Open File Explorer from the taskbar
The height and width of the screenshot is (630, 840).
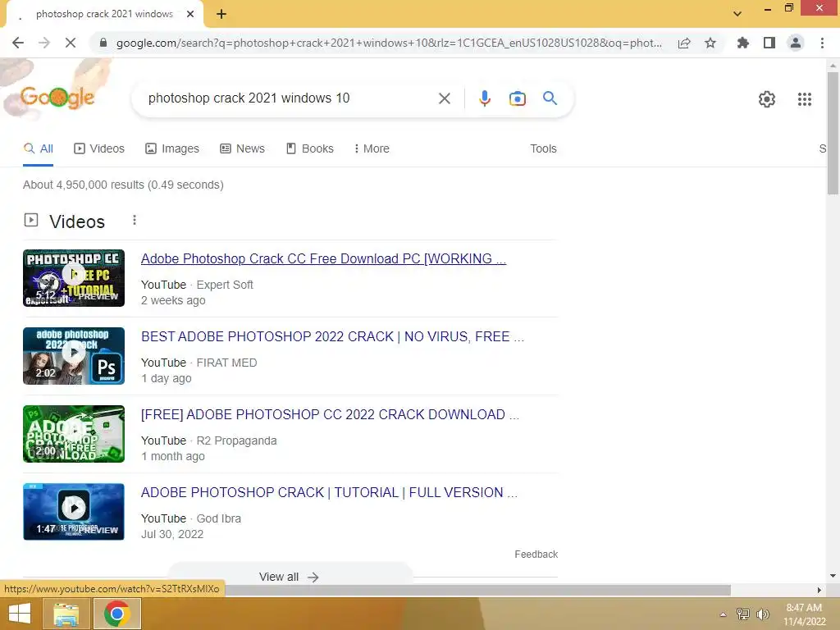tap(66, 614)
